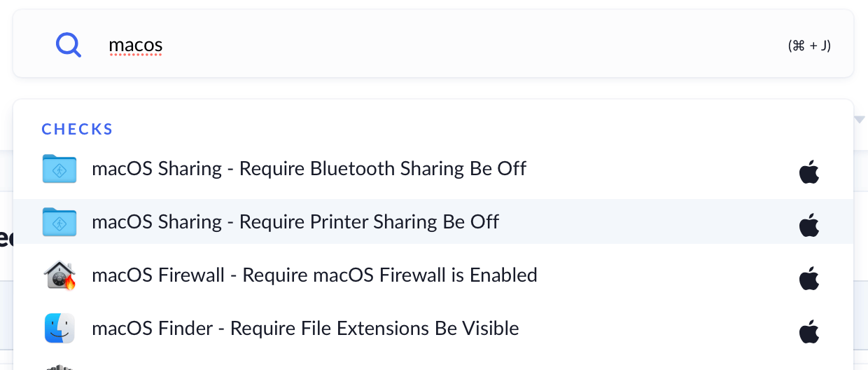Select the Require Printer Sharing Be Off result

coord(295,222)
